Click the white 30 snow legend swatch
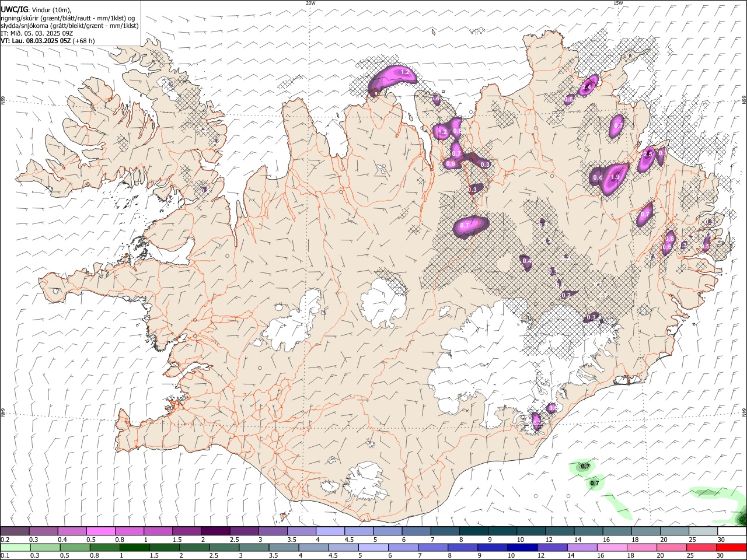Viewport: 747px width, 560px height. tap(731, 531)
